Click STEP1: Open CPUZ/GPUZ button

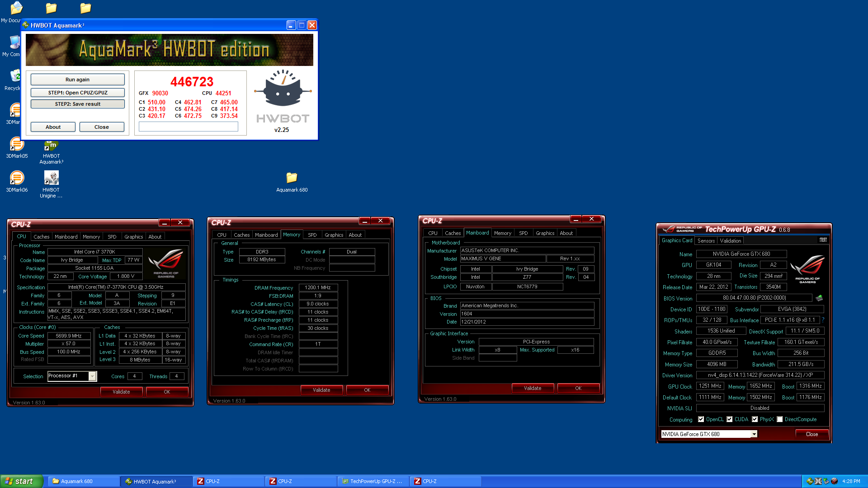tap(77, 93)
